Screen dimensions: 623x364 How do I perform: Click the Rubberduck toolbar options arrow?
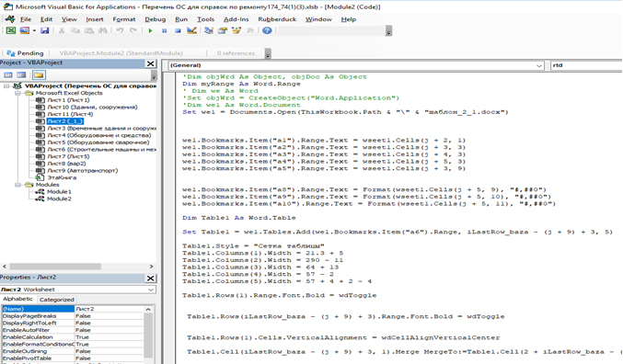(268, 53)
